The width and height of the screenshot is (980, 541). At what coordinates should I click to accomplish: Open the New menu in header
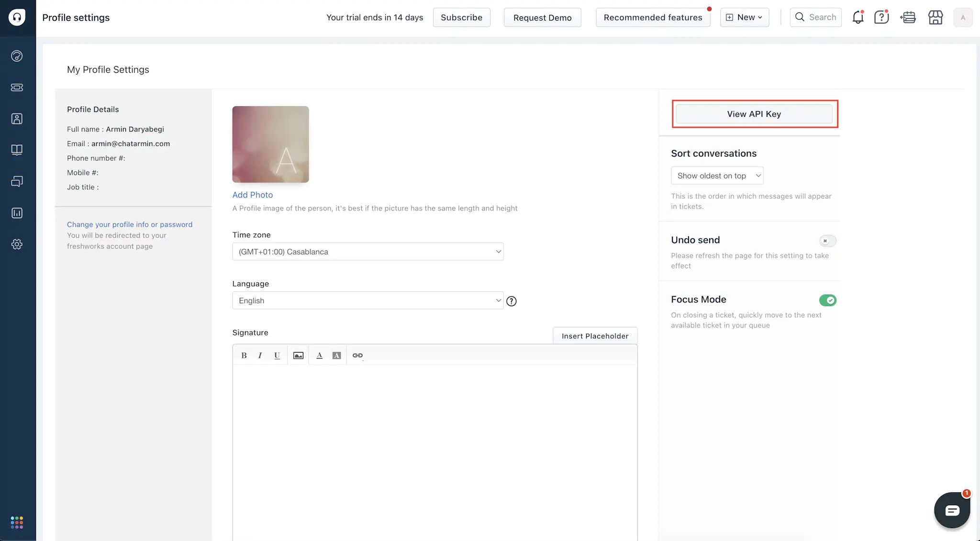[x=744, y=18]
